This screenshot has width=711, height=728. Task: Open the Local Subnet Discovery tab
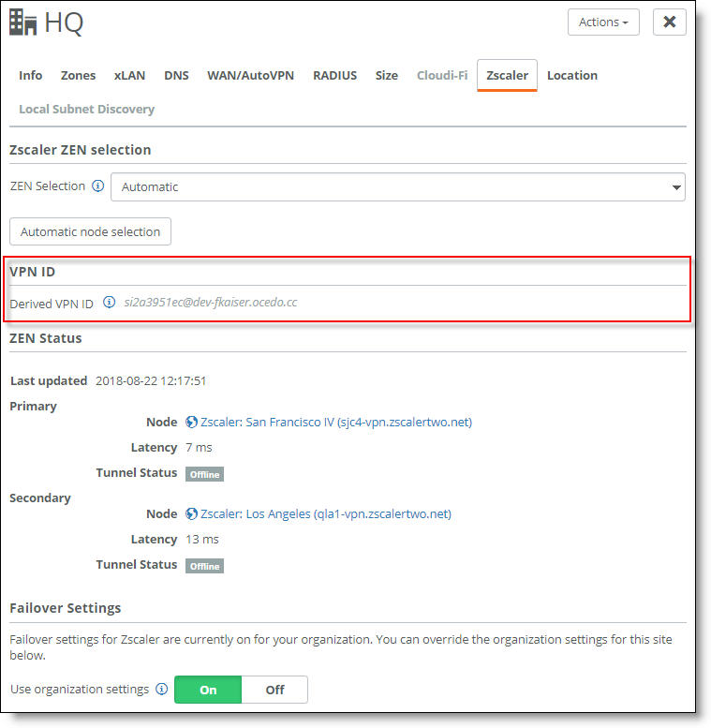87,109
